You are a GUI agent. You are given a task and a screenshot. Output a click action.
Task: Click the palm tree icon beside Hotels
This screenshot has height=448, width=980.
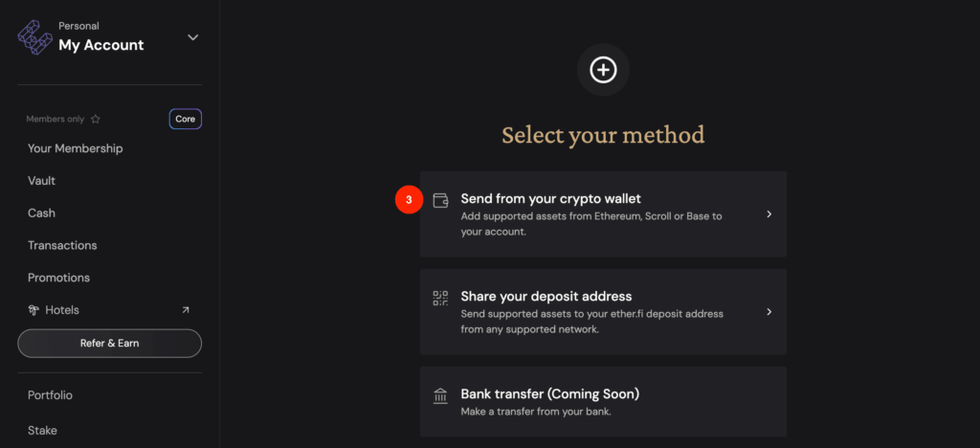tap(33, 310)
